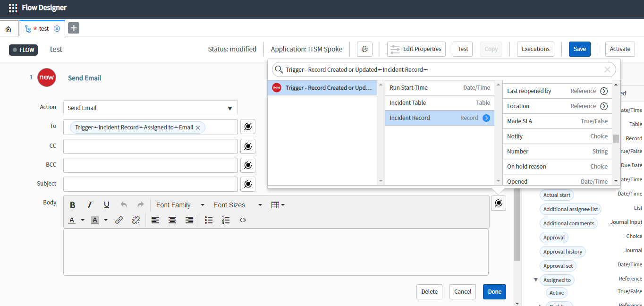Screen dimensions: 644x306
Task: Click into the CC input field
Action: (x=151, y=146)
